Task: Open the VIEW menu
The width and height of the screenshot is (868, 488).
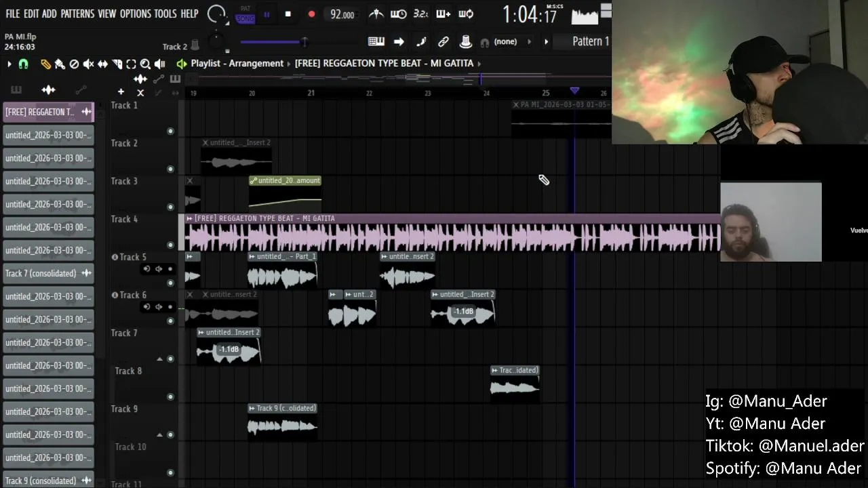Action: click(x=107, y=14)
